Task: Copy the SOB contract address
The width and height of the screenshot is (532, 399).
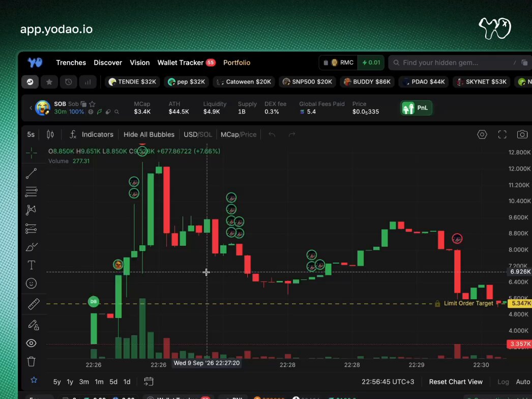Action: [83, 104]
